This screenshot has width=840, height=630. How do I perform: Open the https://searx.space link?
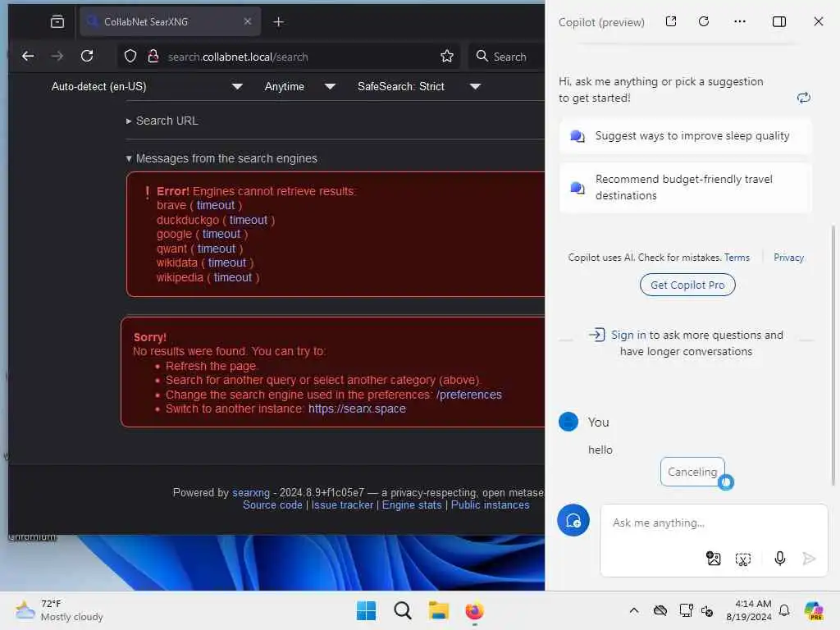[357, 409]
